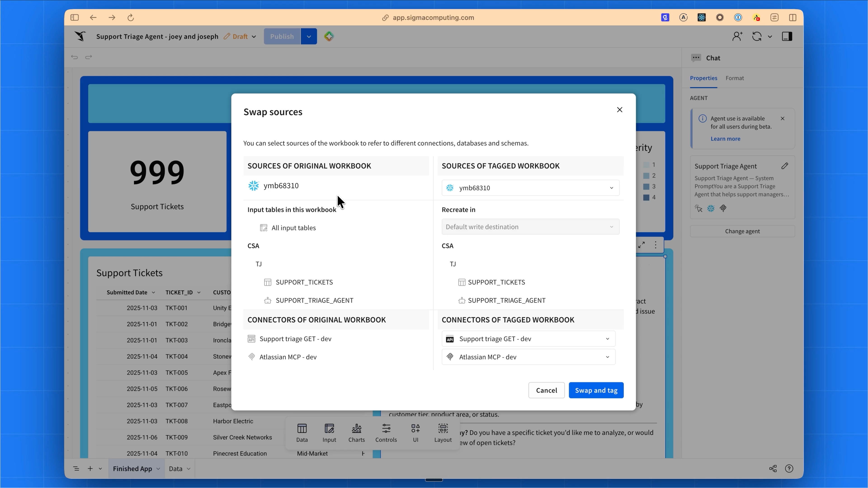Close the Swap sources dialog
Viewport: 868px width, 488px height.
pyautogui.click(x=619, y=110)
